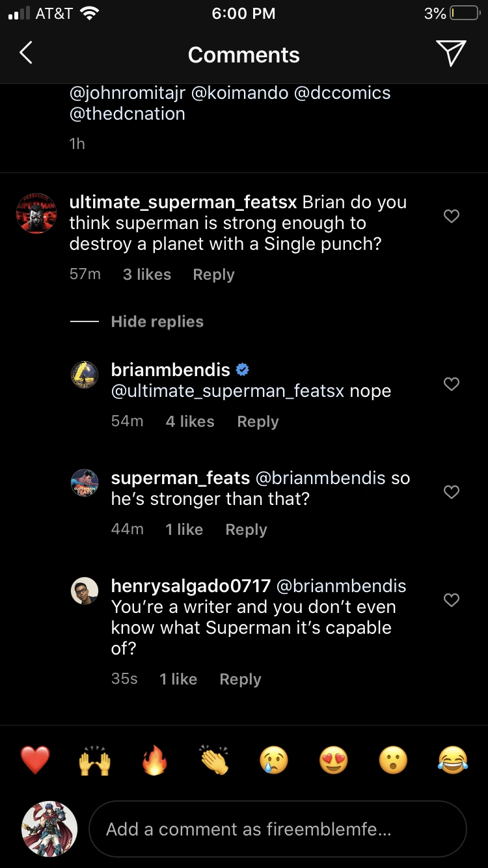Collapse thread with Hide replies
The width and height of the screenshot is (488, 868).
pos(157,321)
